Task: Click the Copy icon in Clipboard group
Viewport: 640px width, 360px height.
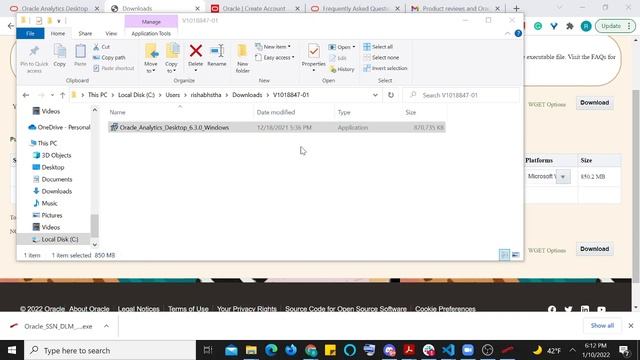Action: click(60, 56)
